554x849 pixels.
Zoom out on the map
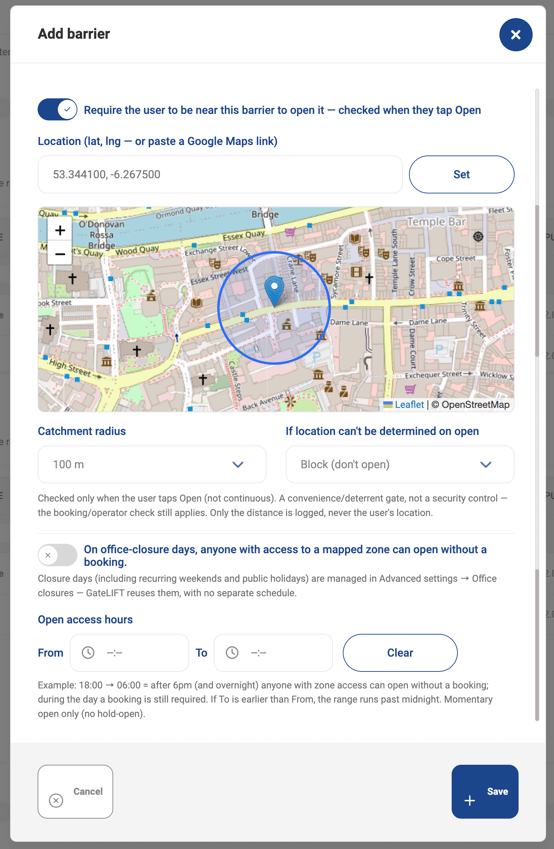(60, 253)
